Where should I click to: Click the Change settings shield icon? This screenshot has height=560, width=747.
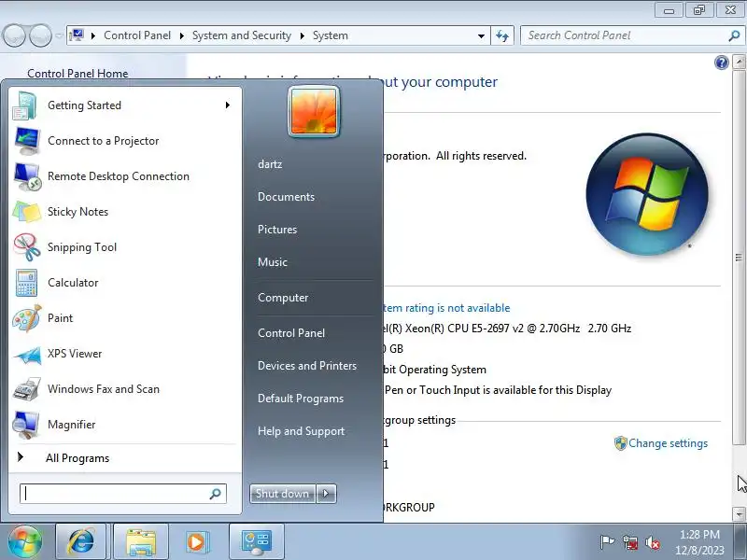pos(620,443)
